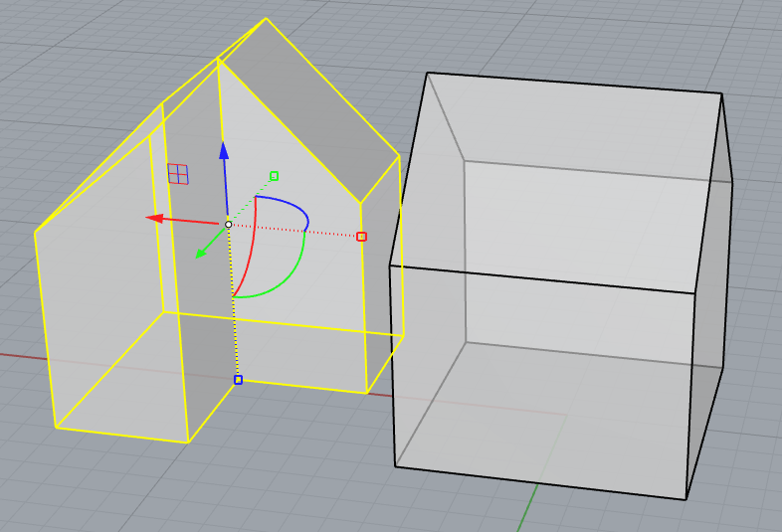Click the box's front top horizontal edge

[542, 279]
